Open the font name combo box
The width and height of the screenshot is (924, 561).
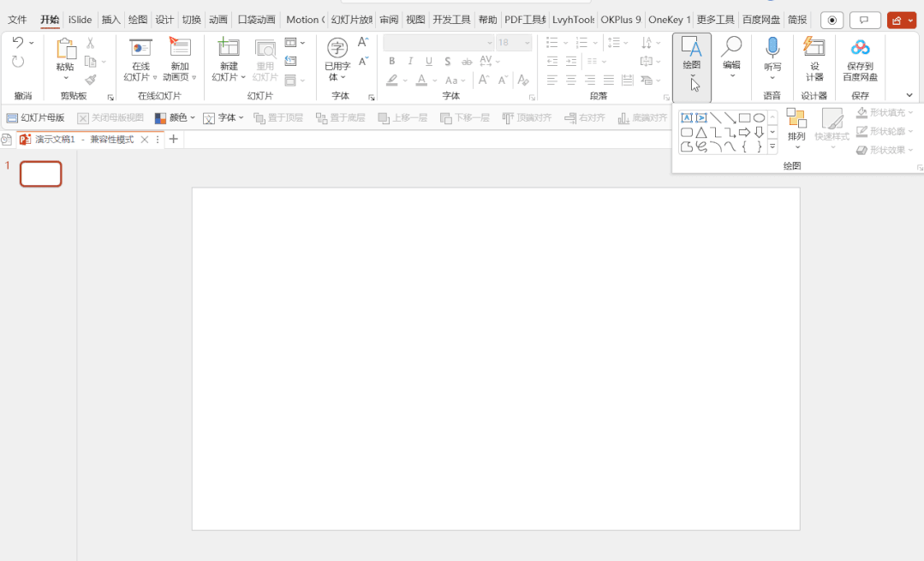(x=438, y=43)
